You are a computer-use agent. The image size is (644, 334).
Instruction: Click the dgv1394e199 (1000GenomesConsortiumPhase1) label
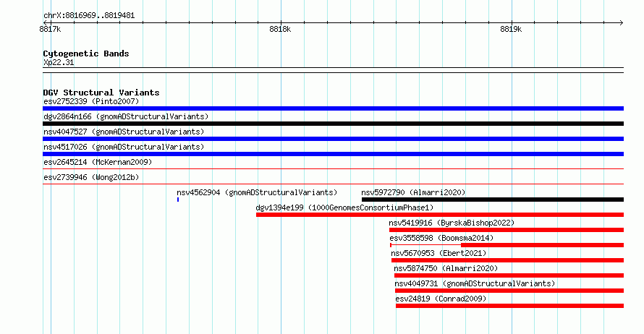(344, 207)
